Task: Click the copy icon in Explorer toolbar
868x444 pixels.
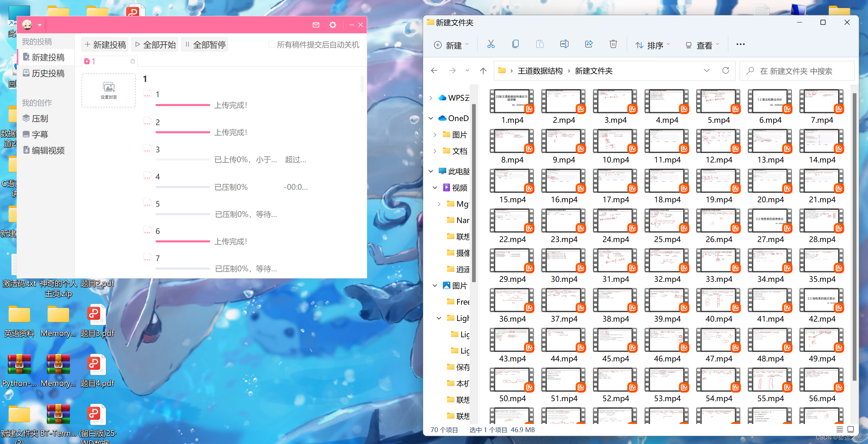Action: (x=516, y=44)
